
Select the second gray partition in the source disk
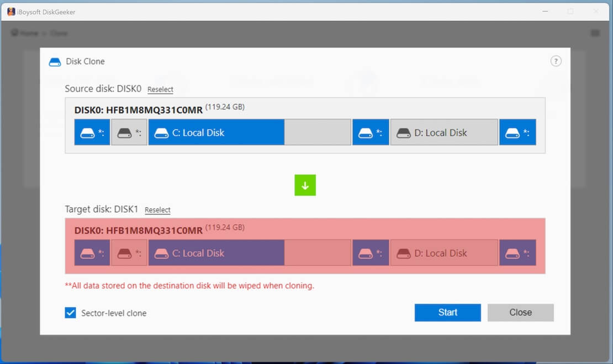tap(129, 132)
